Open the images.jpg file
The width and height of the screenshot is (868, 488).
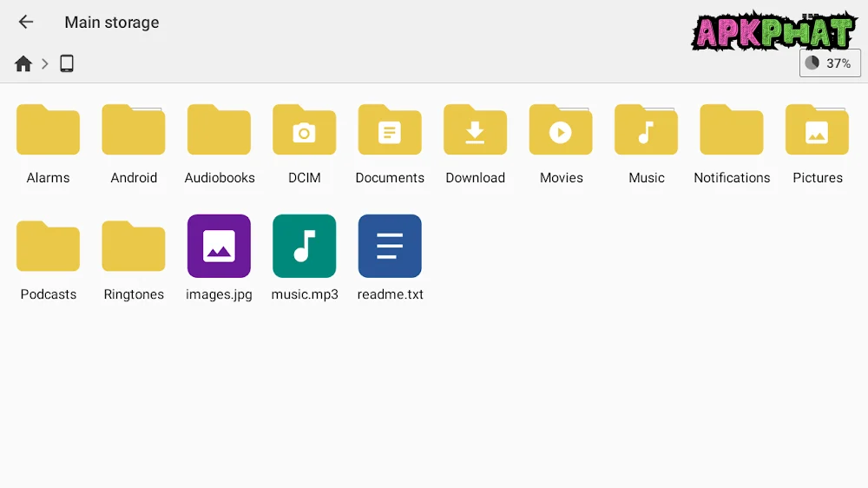pos(219,247)
